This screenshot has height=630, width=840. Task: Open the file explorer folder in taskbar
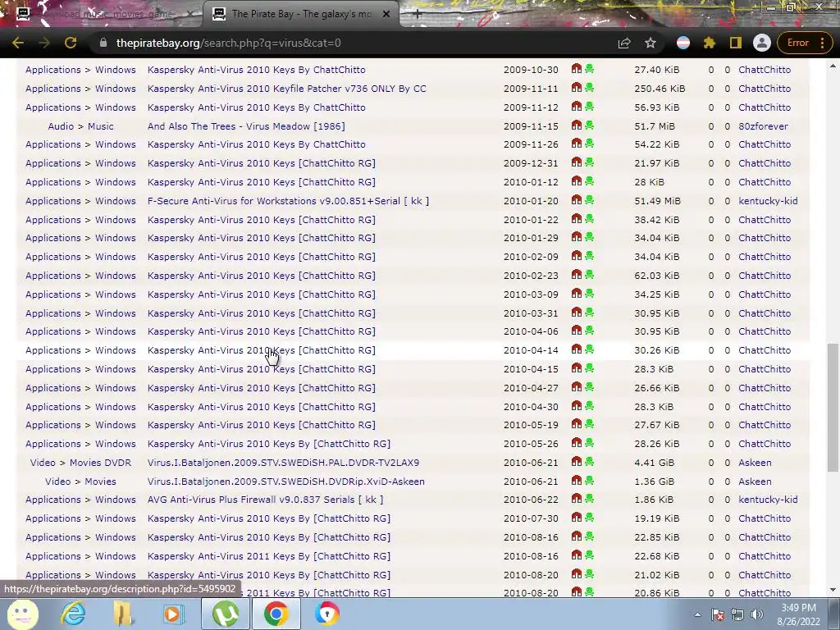pos(123,614)
